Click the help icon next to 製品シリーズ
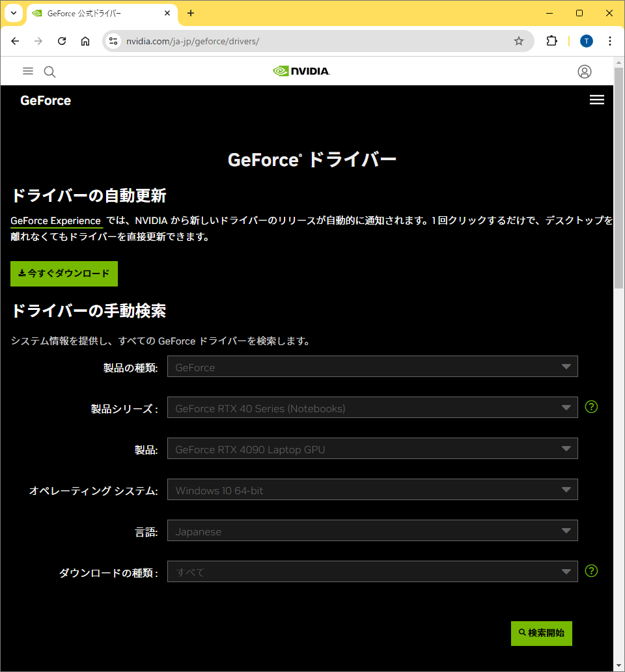 pyautogui.click(x=591, y=406)
